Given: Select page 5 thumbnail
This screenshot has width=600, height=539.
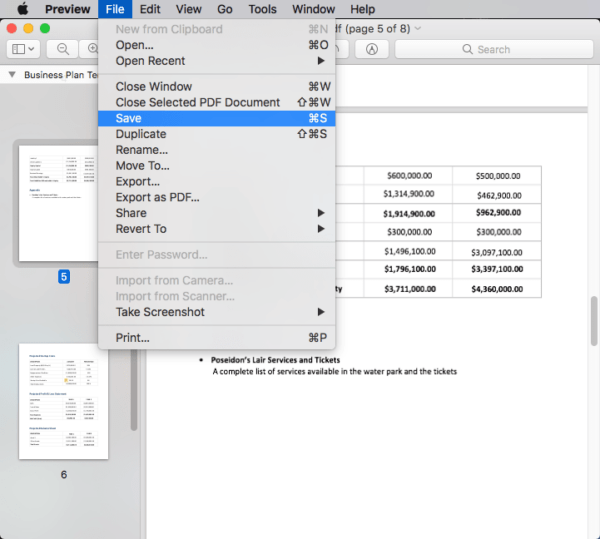Looking at the screenshot, I should pyautogui.click(x=59, y=203).
